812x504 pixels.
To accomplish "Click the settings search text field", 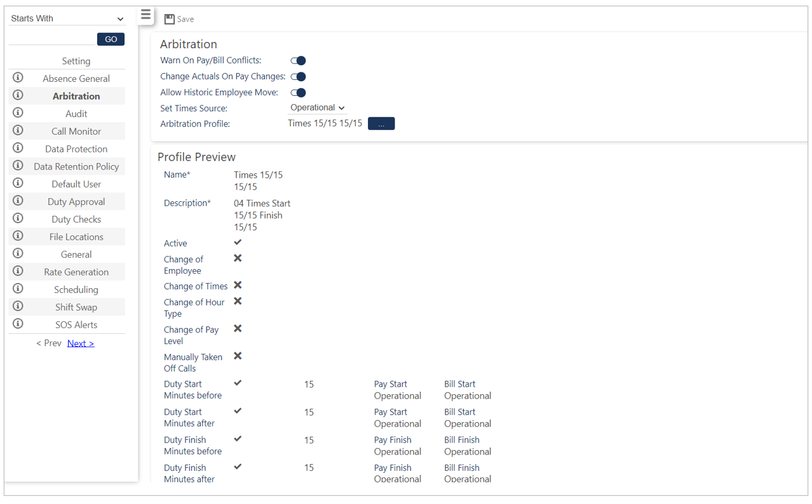I will click(51, 39).
